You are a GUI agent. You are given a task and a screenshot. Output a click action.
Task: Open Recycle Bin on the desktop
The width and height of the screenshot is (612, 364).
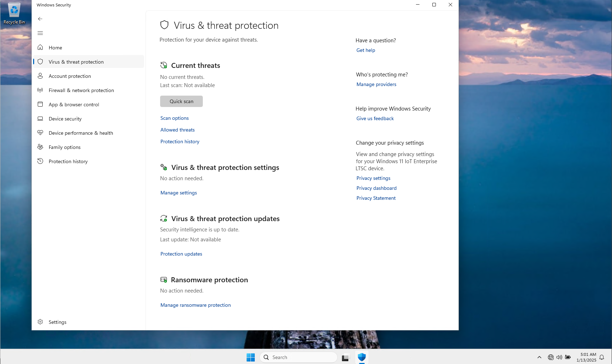click(x=14, y=14)
